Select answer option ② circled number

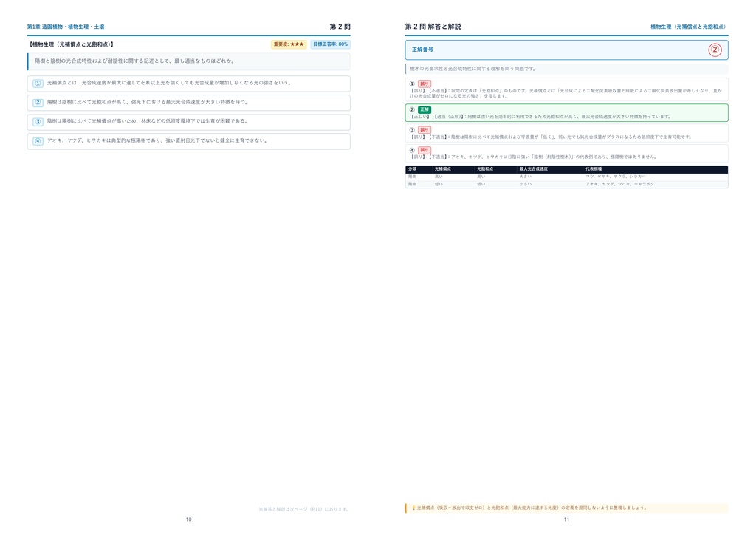[38, 103]
